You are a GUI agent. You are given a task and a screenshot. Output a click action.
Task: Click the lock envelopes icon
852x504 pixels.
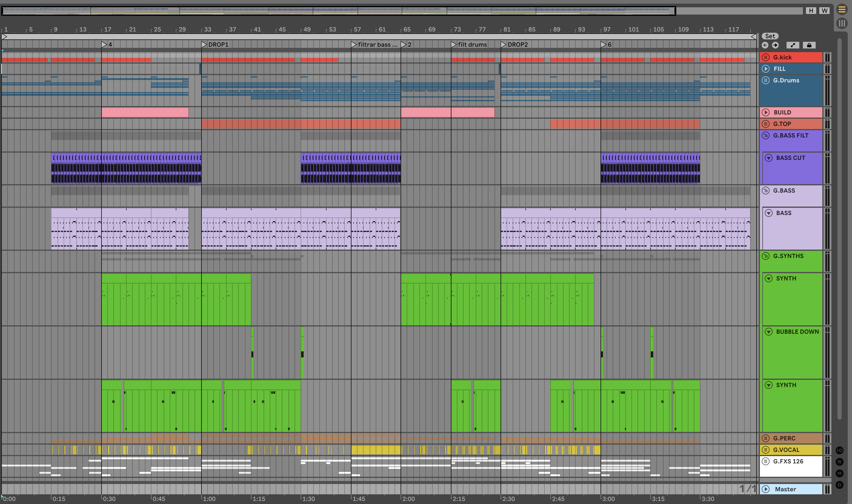pyautogui.click(x=809, y=45)
